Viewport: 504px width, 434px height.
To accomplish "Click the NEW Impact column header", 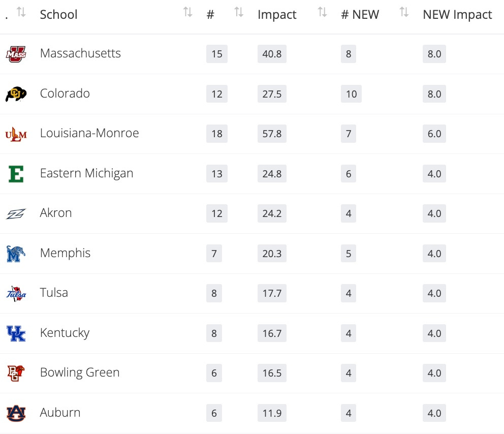I will pos(457,15).
